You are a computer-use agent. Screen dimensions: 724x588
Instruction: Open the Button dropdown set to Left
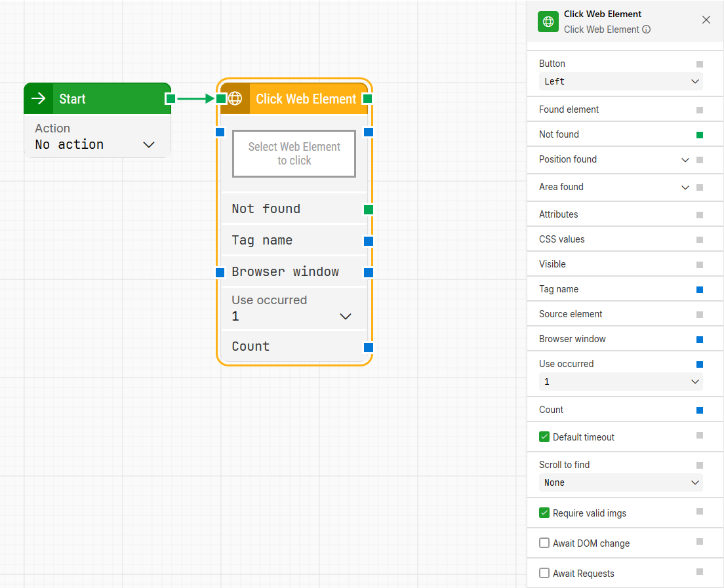click(x=620, y=82)
